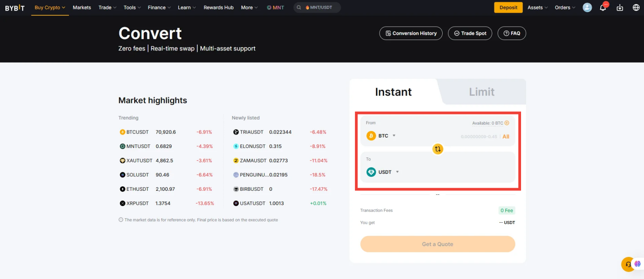
Task: Click the Get a Quote button
Action: (x=437, y=244)
